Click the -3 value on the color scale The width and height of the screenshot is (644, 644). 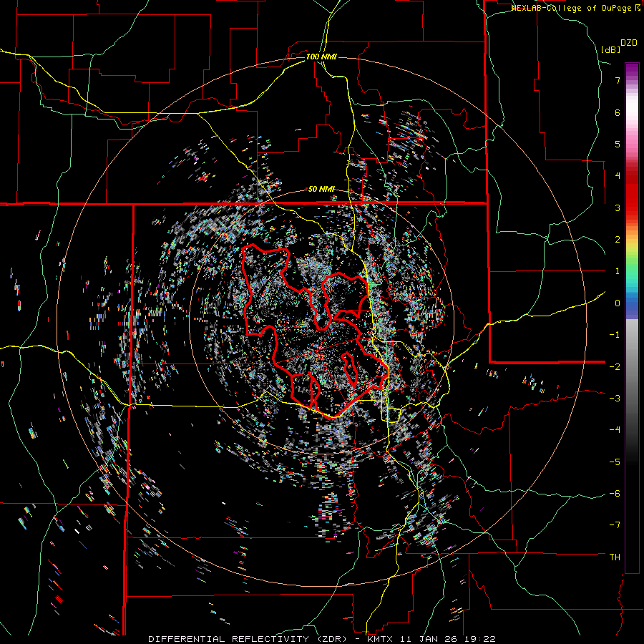point(615,399)
